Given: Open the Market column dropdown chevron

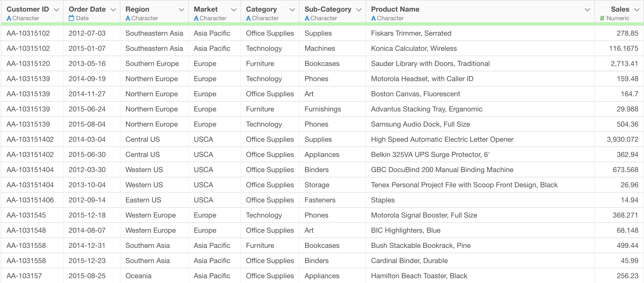Looking at the screenshot, I should tap(234, 10).
